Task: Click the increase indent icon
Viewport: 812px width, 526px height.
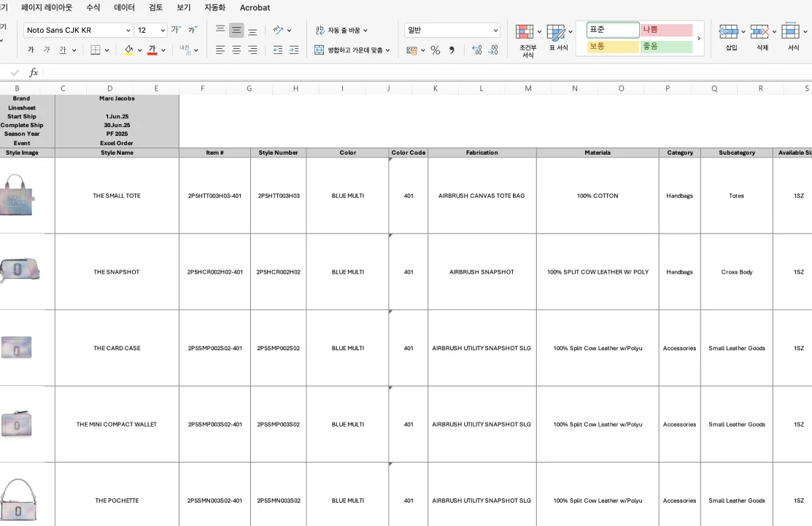Action: point(294,50)
